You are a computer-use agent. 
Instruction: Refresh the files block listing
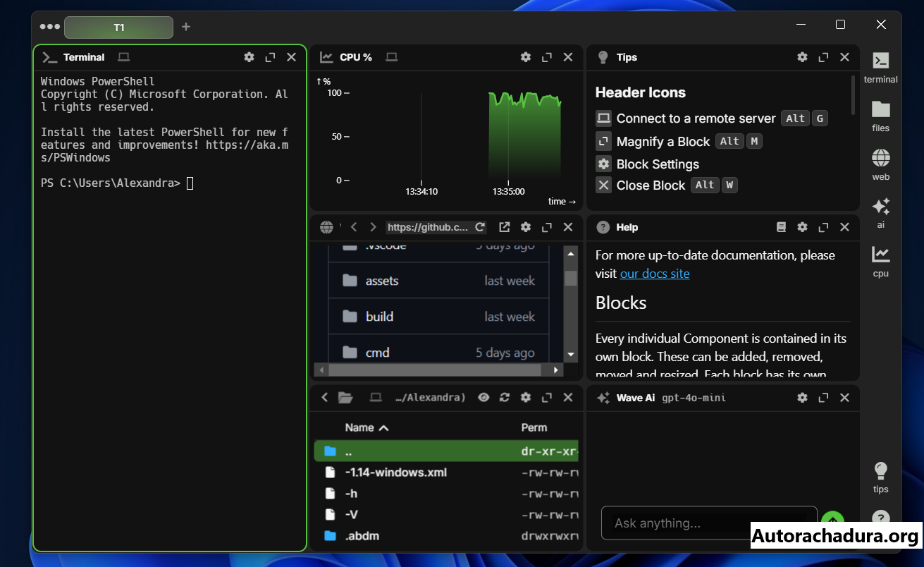point(505,398)
